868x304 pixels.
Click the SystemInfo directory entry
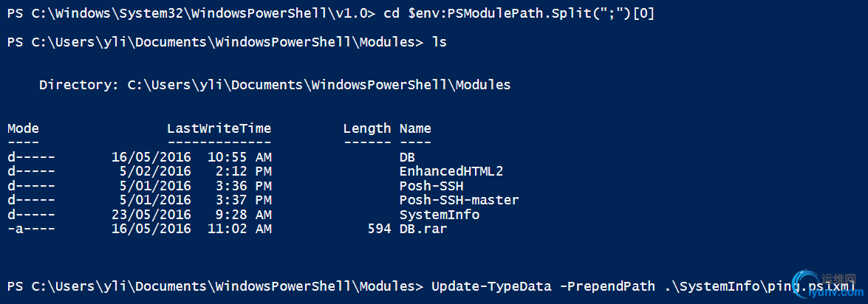[439, 215]
